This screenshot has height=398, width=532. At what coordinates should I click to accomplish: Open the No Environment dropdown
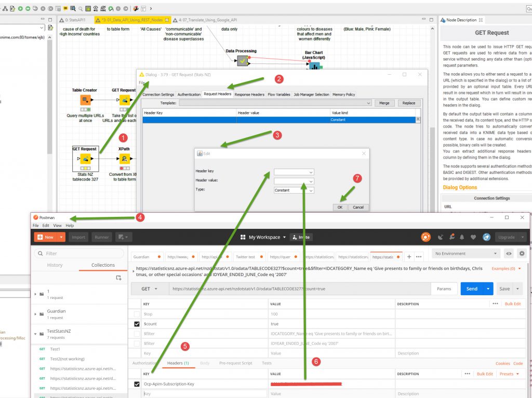click(465, 254)
